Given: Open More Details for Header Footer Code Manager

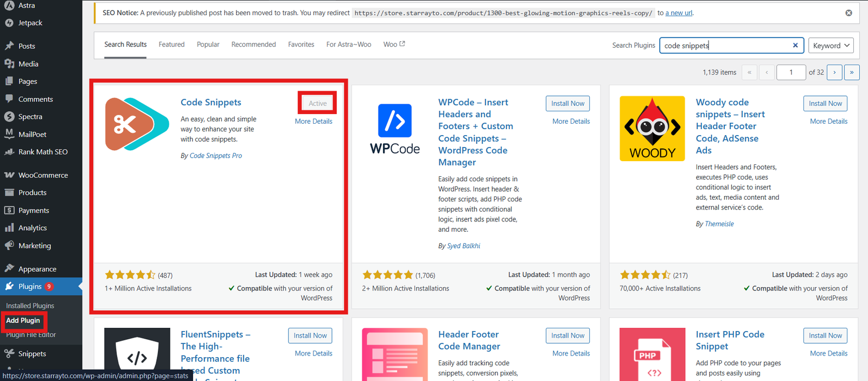Looking at the screenshot, I should tap(571, 353).
